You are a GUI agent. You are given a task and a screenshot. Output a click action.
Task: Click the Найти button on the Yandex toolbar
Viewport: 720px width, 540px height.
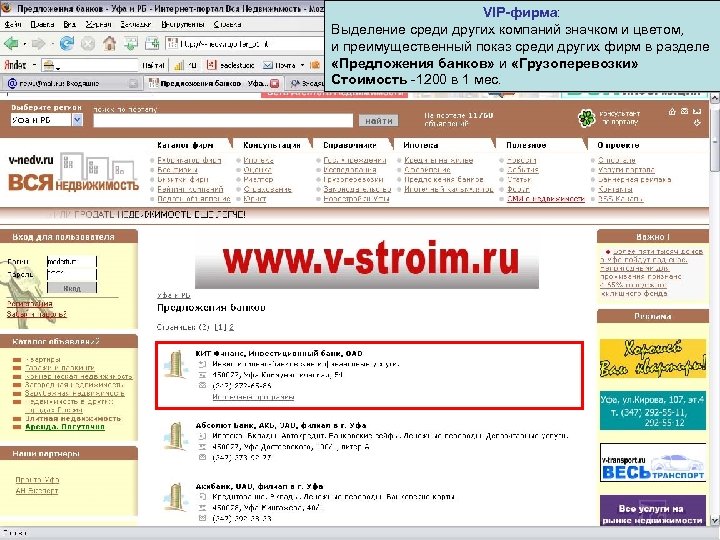(x=153, y=65)
